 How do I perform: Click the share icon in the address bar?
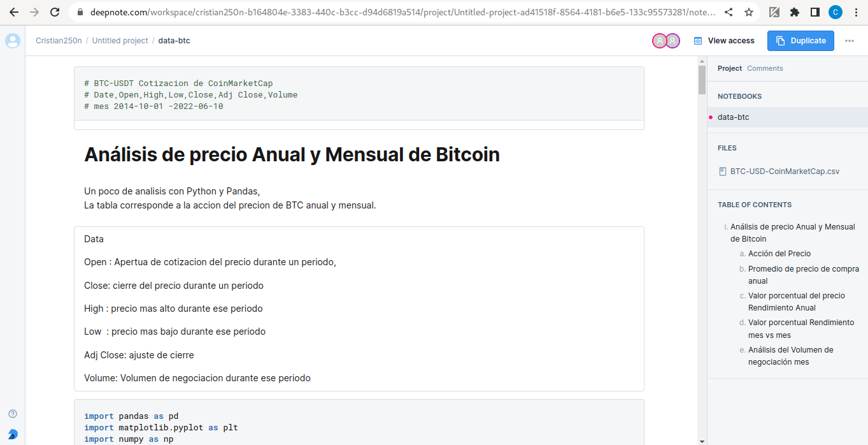pyautogui.click(x=729, y=12)
